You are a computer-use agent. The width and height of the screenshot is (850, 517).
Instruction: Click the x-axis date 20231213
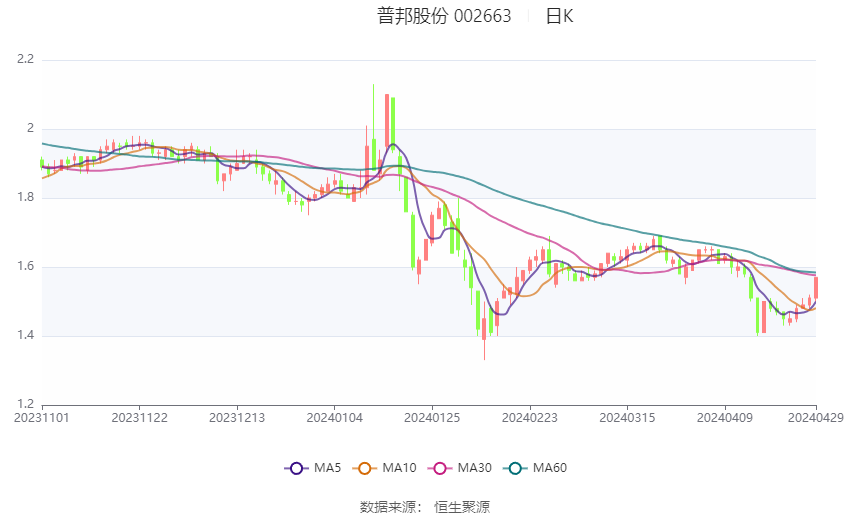click(x=237, y=418)
